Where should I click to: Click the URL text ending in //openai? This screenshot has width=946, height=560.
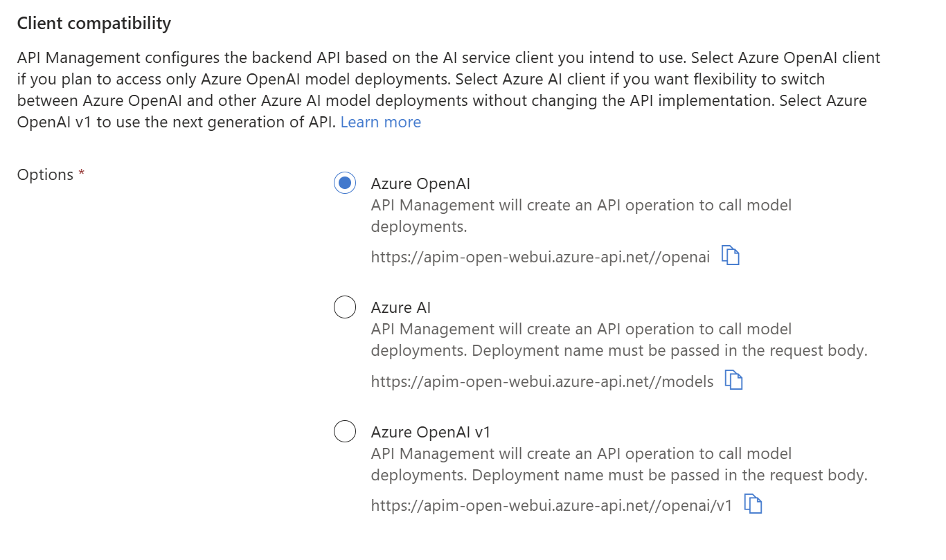540,257
